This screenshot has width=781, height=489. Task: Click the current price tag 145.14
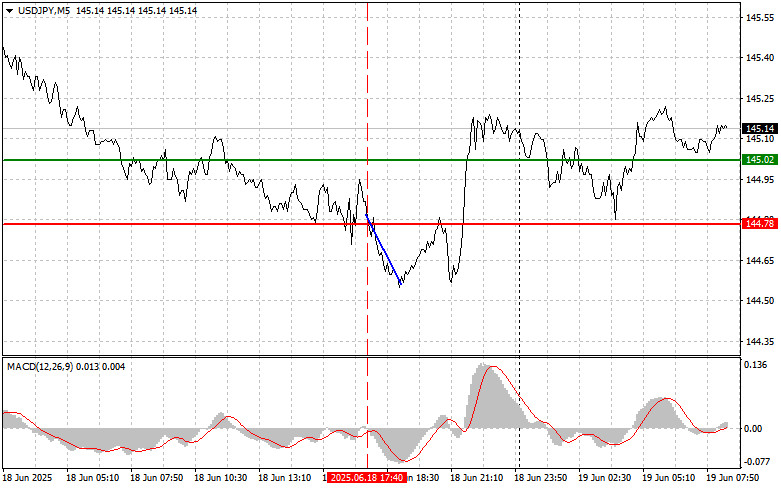(x=759, y=128)
